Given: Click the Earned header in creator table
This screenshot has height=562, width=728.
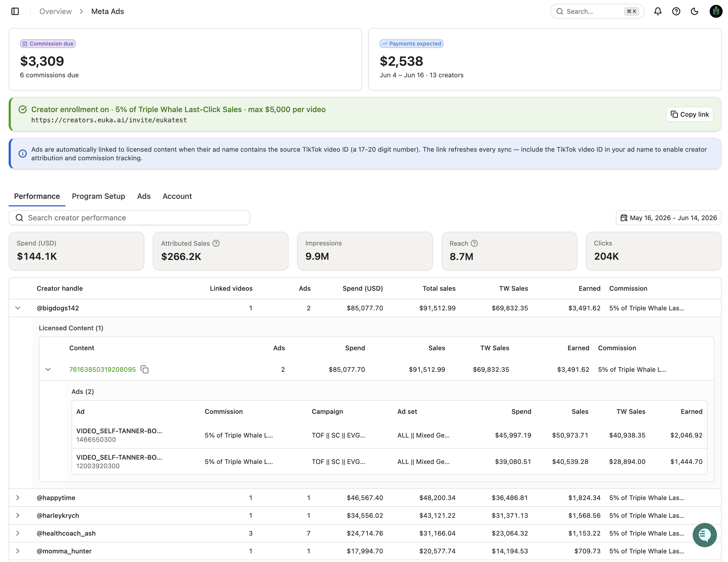Looking at the screenshot, I should point(589,288).
